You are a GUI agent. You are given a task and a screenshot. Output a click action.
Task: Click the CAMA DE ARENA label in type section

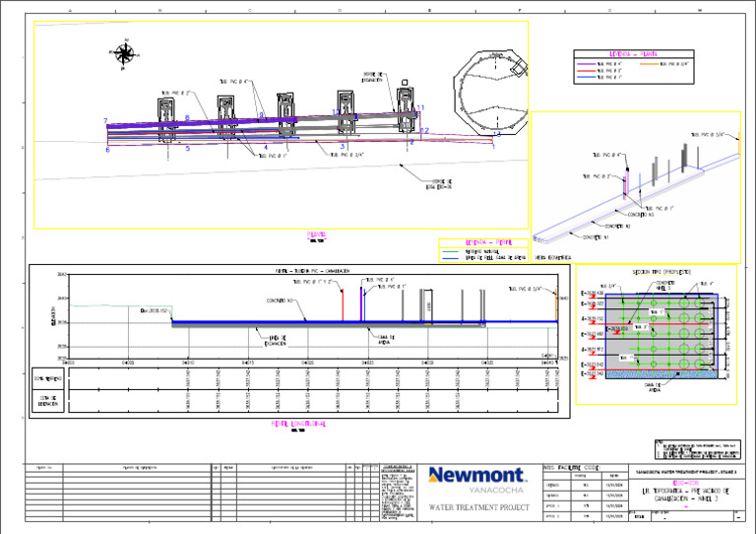click(652, 387)
